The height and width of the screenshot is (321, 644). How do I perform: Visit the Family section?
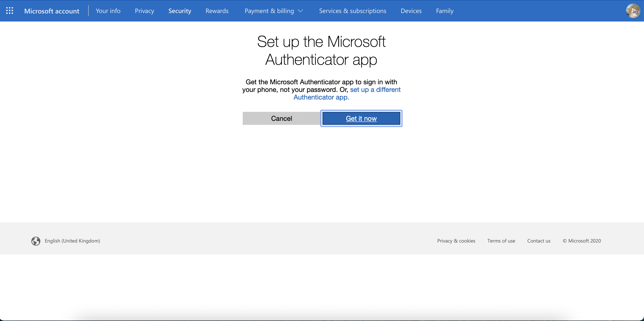point(444,11)
